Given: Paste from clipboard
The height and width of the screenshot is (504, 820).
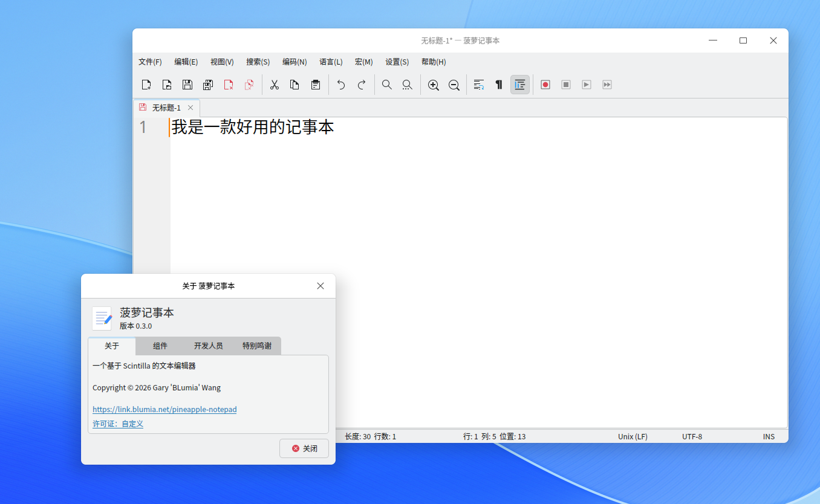Looking at the screenshot, I should (x=315, y=85).
